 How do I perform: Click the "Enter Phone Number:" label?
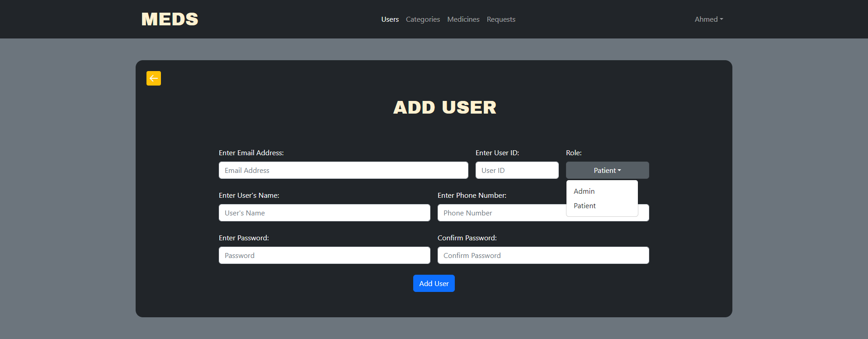pos(472,196)
